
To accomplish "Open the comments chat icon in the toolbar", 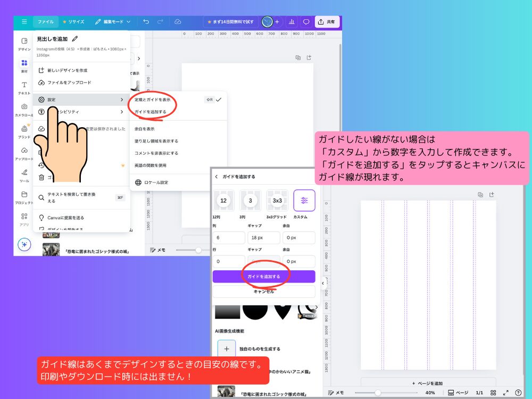I will click(x=306, y=22).
